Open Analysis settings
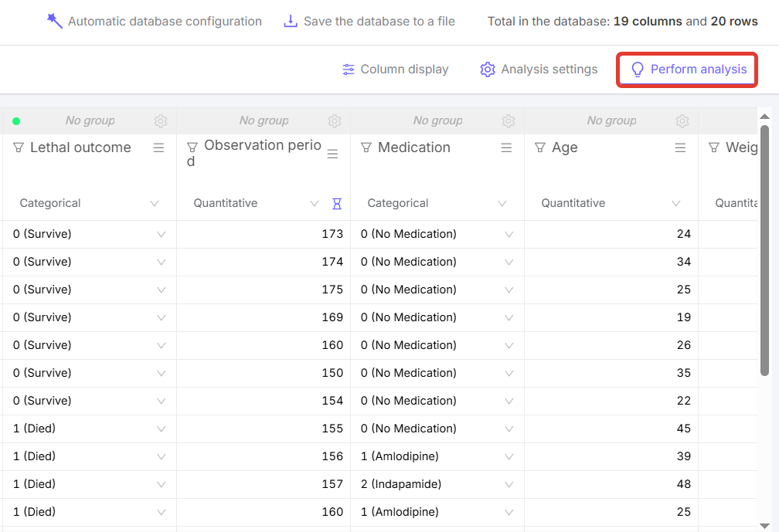Viewport: 779px width, 532px height. tap(539, 69)
